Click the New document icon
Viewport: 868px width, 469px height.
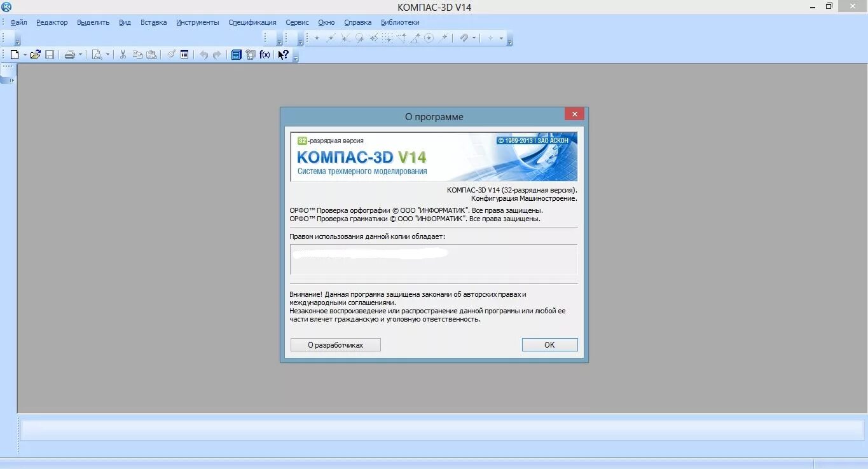click(14, 55)
